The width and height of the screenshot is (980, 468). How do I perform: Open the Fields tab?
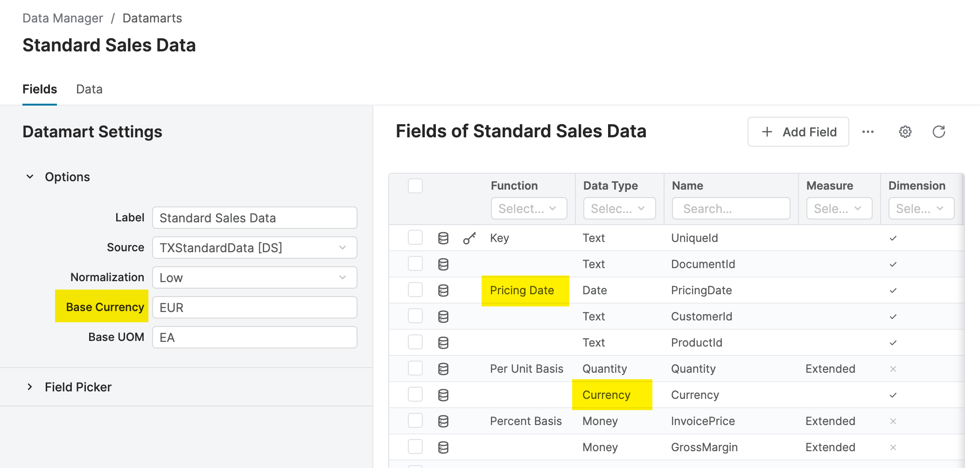(x=40, y=89)
